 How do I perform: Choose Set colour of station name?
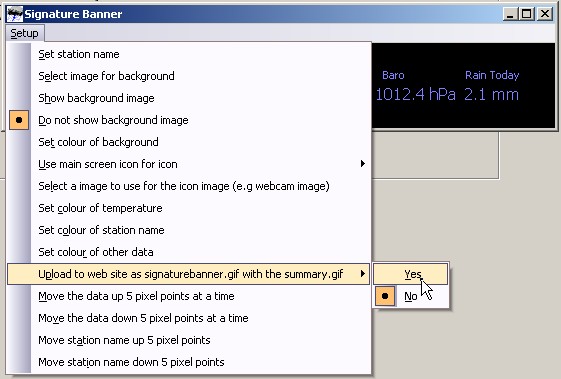click(189, 230)
